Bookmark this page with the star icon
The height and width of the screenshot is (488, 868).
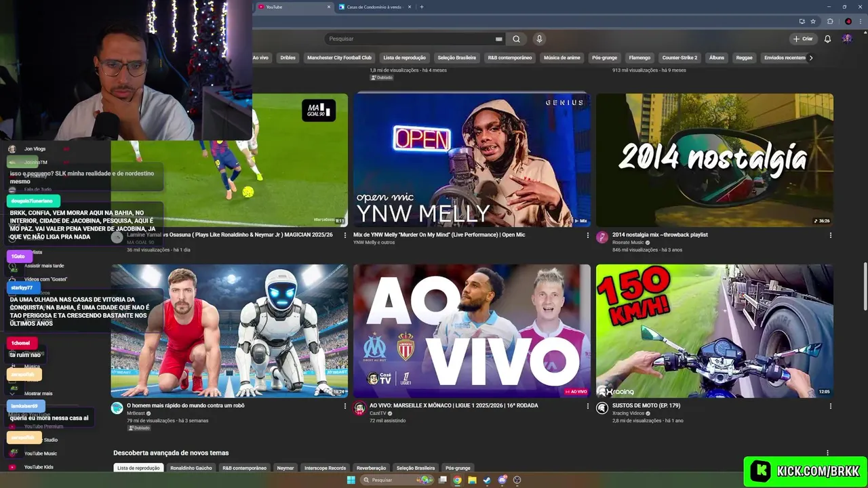tap(813, 21)
